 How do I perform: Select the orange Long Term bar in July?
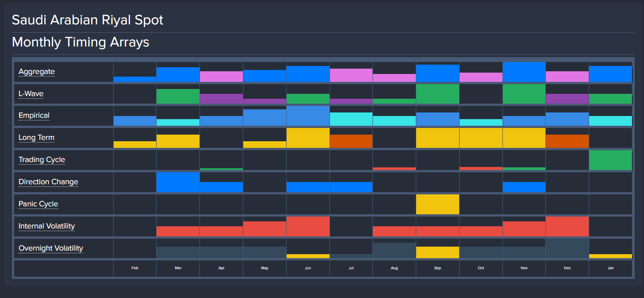point(351,141)
